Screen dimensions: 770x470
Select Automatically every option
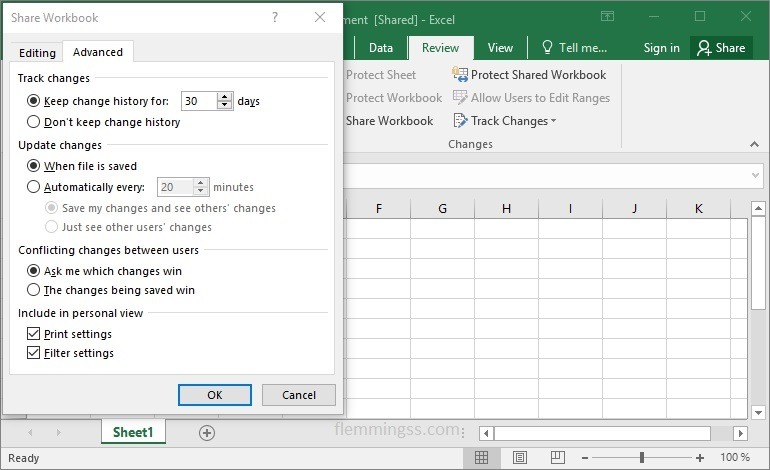[33, 187]
